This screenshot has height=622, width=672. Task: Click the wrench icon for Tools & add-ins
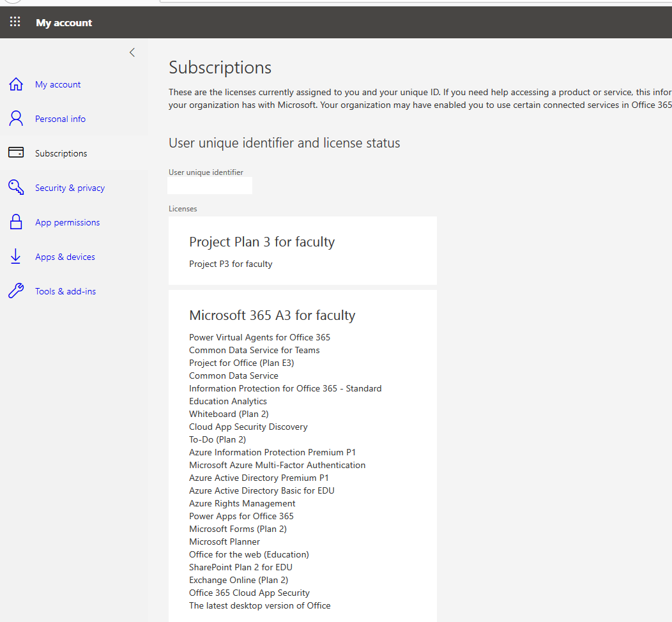tap(16, 291)
